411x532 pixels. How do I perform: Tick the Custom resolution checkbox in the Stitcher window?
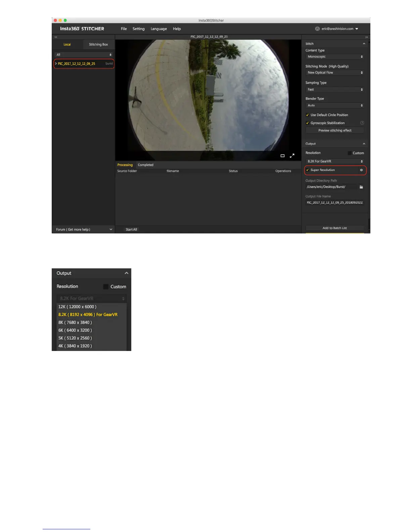350,153
